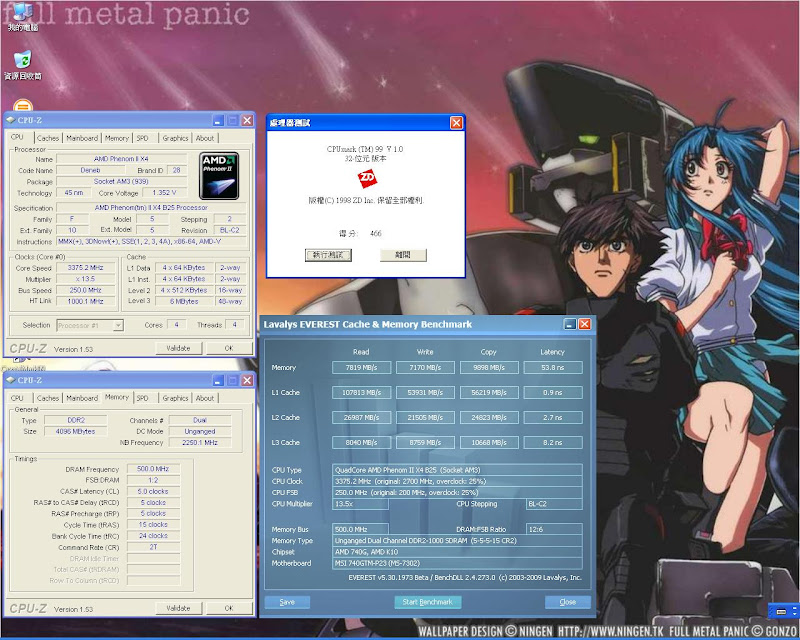Minimize the EVEREST benchmark window
800x640 pixels.
(570, 324)
